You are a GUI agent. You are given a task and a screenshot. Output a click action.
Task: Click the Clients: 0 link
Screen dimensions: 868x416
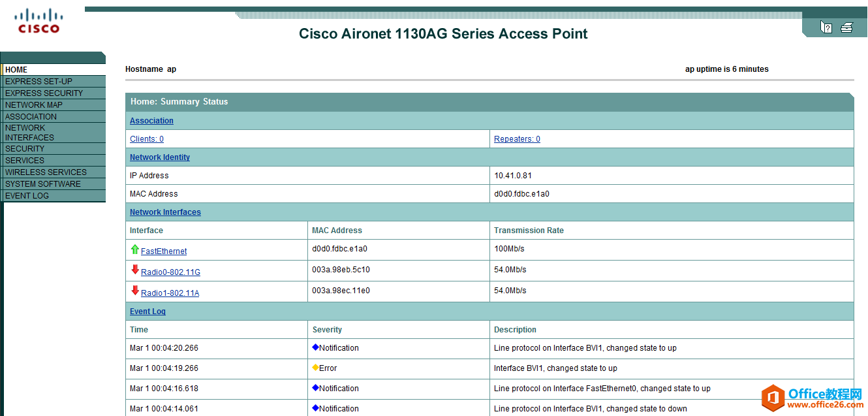147,139
